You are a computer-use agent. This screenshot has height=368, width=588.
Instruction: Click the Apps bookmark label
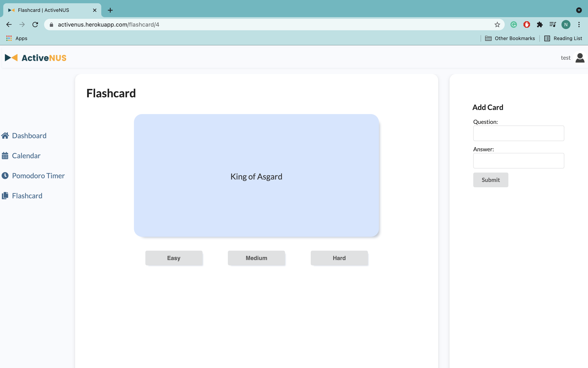pyautogui.click(x=21, y=38)
